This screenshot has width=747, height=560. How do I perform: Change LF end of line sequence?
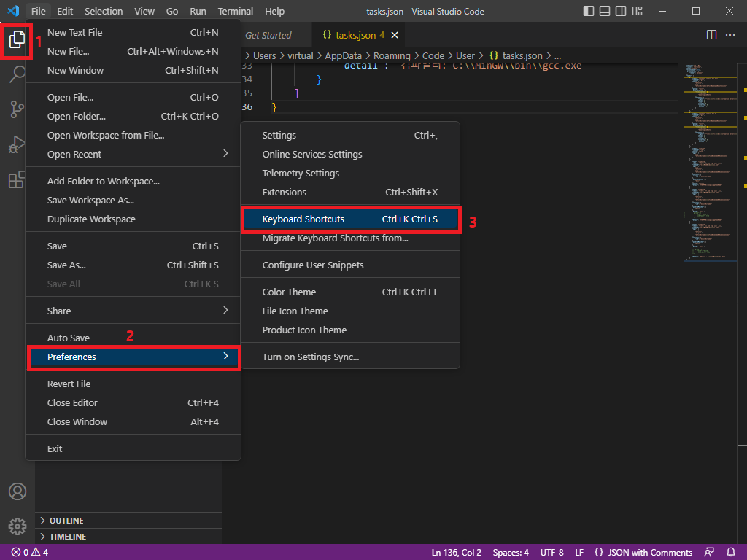pos(579,553)
